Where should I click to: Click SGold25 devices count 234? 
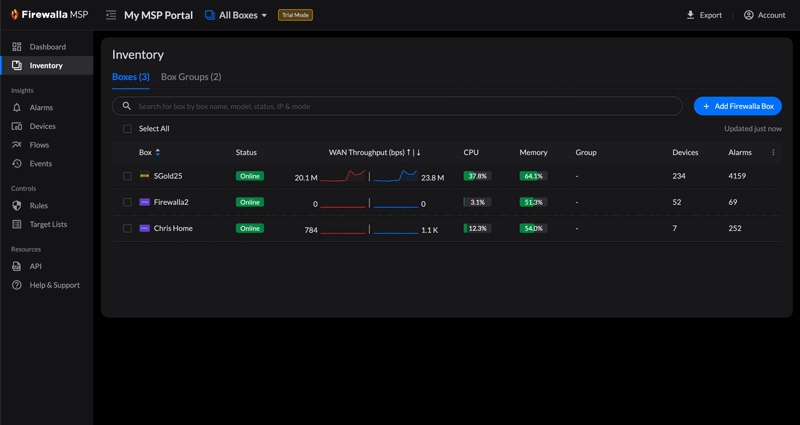[x=679, y=176]
